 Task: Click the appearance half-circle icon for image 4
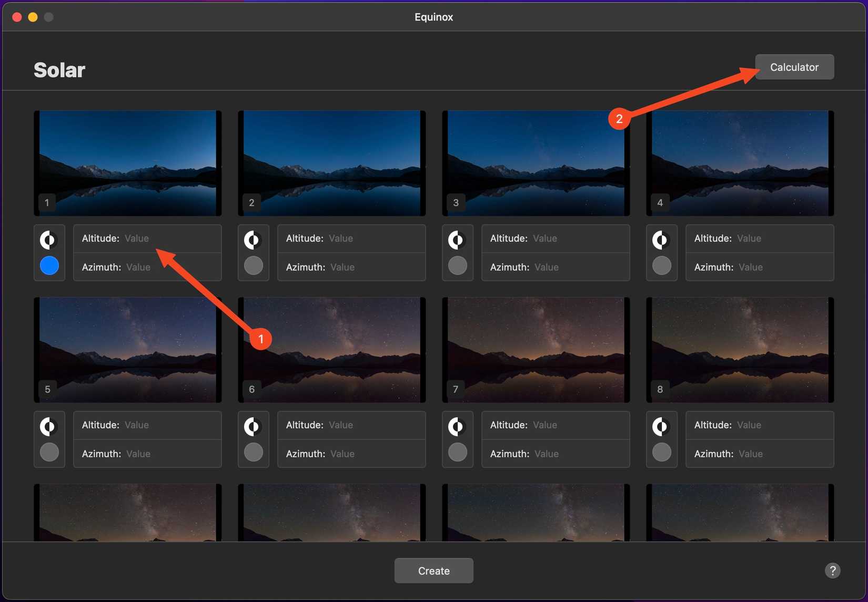[661, 240]
